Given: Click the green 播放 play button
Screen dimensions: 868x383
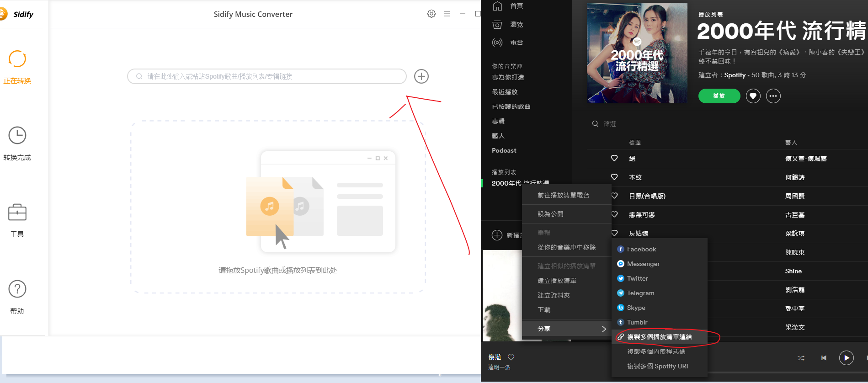Looking at the screenshot, I should click(x=719, y=96).
